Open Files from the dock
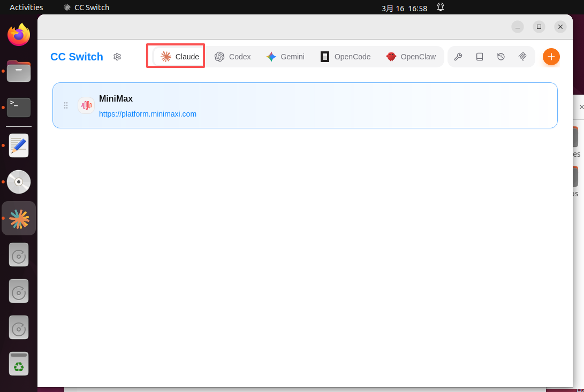584x392 pixels. tap(19, 71)
